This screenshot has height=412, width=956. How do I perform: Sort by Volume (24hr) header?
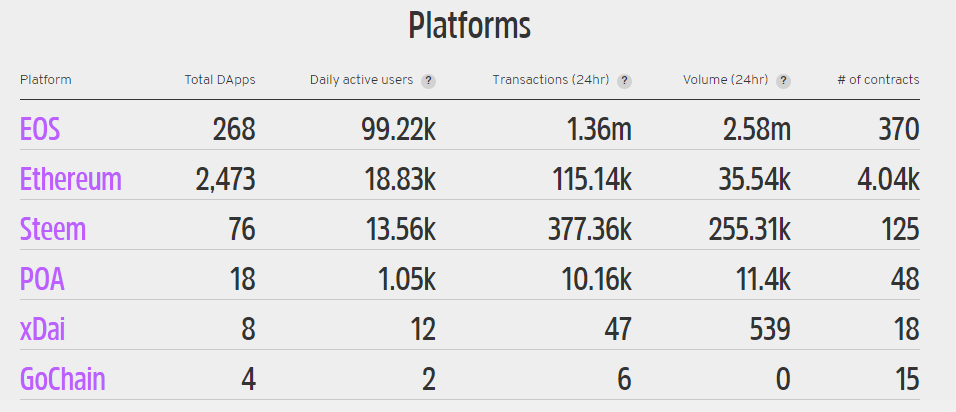[x=726, y=80]
